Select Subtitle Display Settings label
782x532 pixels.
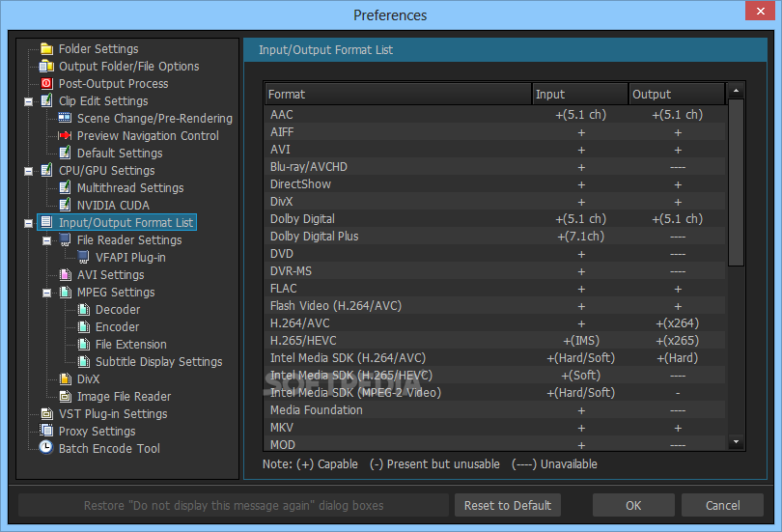coord(158,362)
